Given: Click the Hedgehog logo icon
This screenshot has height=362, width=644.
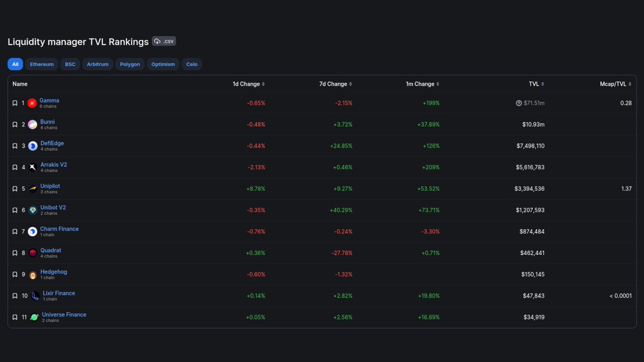Looking at the screenshot, I should click(33, 275).
